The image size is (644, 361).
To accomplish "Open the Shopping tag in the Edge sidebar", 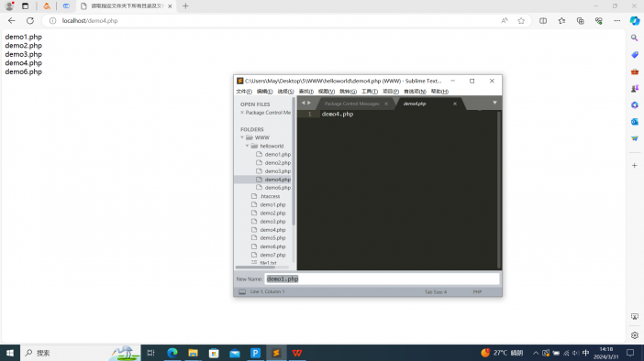I will point(635,55).
